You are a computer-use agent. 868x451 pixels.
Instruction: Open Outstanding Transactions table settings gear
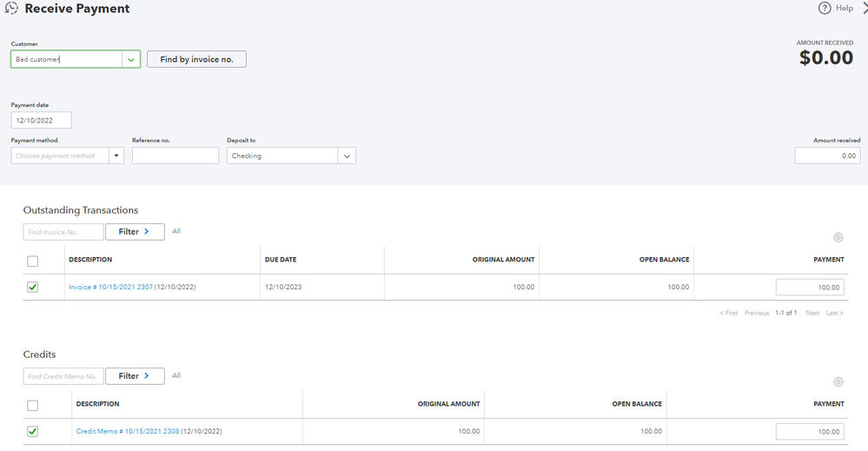(x=838, y=237)
